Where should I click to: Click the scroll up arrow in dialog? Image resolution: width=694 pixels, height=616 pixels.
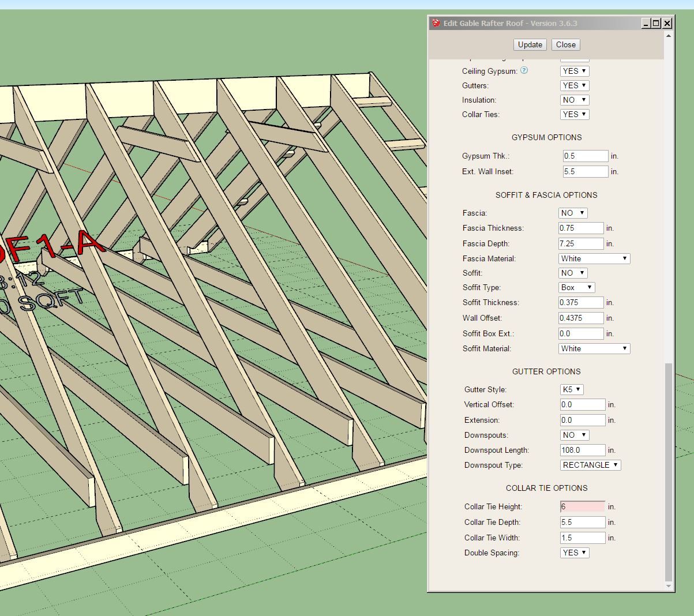pos(669,36)
